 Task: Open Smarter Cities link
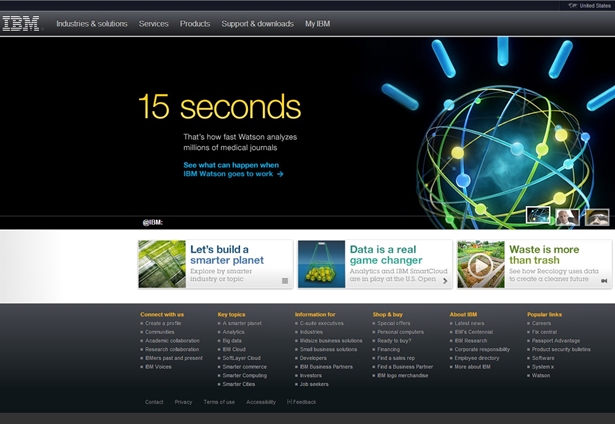(238, 384)
